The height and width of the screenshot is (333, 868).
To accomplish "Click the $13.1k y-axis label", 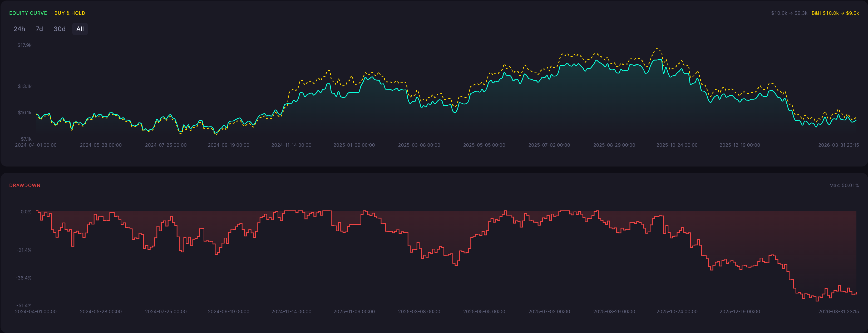I will coord(24,86).
